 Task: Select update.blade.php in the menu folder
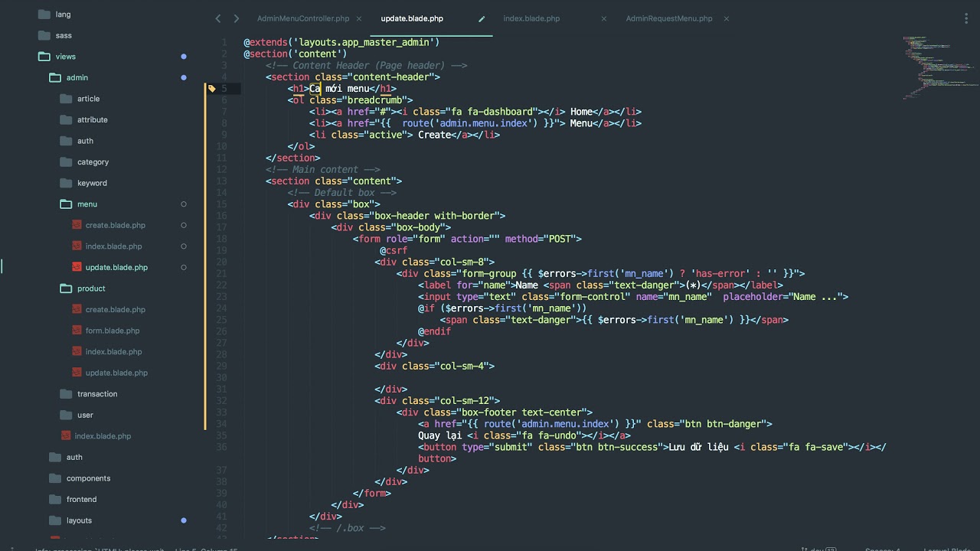coord(116,267)
